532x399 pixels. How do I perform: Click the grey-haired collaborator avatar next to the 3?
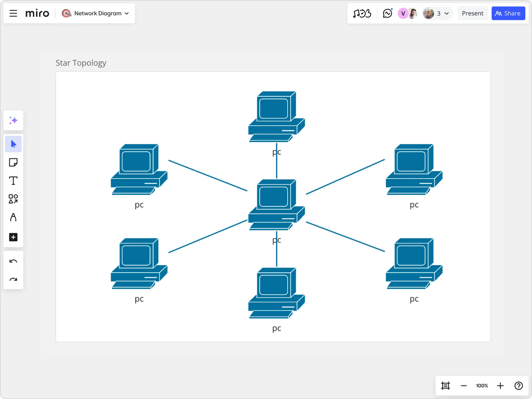click(428, 13)
